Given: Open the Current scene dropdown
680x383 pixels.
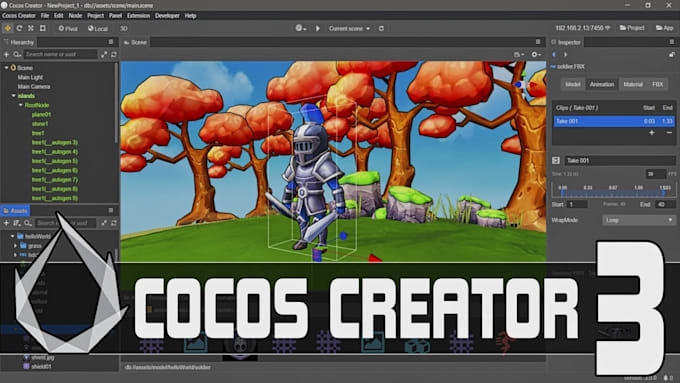Looking at the screenshot, I should tap(349, 29).
